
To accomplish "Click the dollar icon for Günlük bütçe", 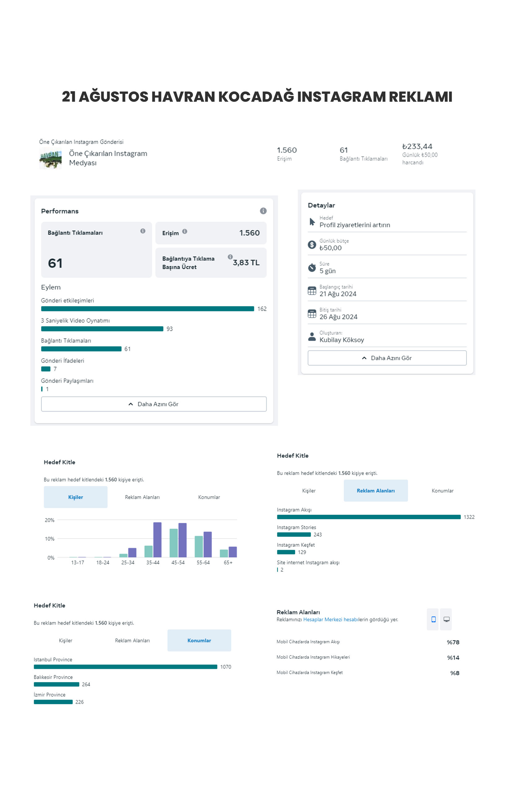I will (312, 245).
